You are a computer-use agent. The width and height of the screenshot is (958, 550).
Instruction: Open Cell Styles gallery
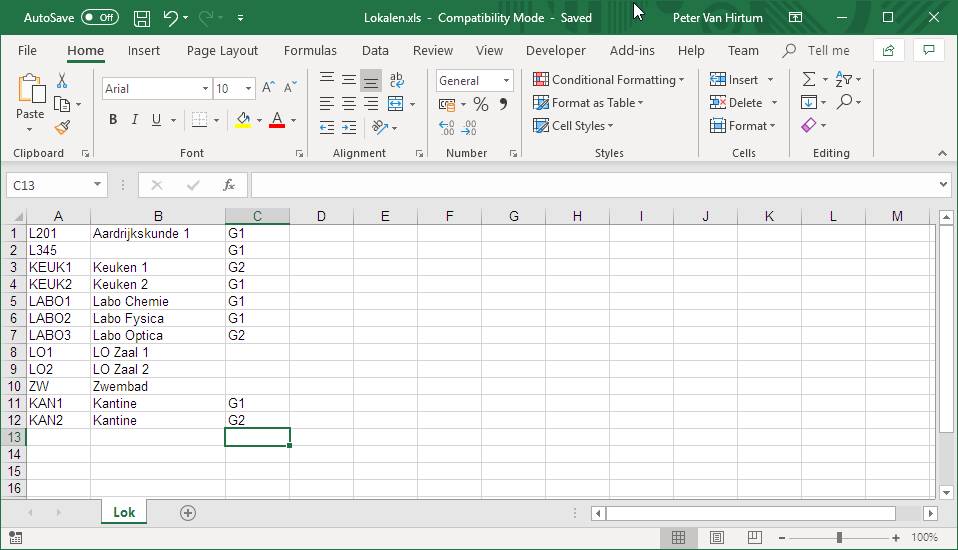point(573,126)
